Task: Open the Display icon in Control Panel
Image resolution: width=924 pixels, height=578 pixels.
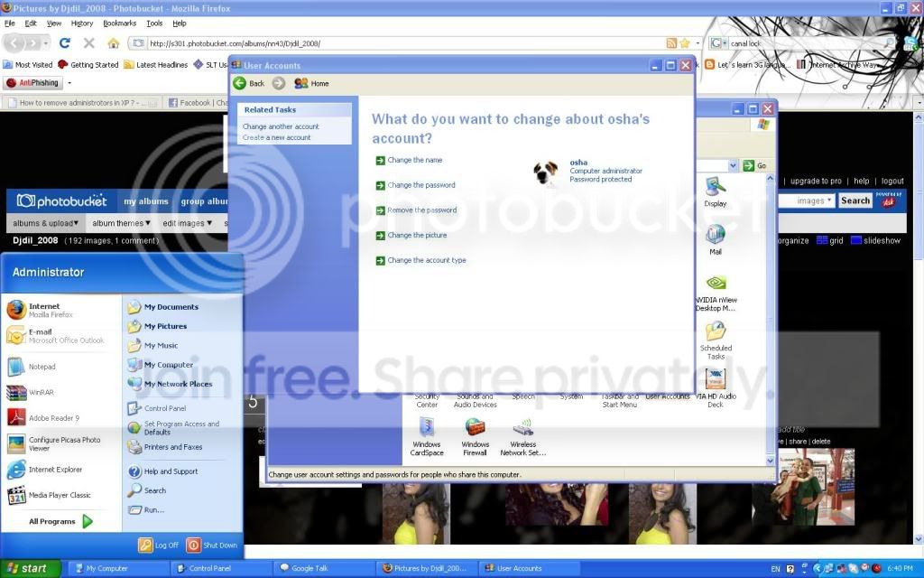Action: pos(716,191)
